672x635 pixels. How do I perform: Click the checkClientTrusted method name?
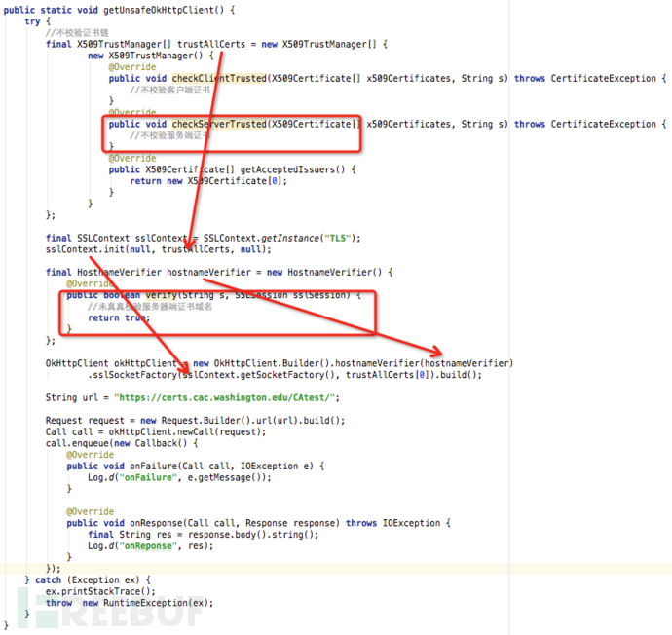click(x=219, y=79)
